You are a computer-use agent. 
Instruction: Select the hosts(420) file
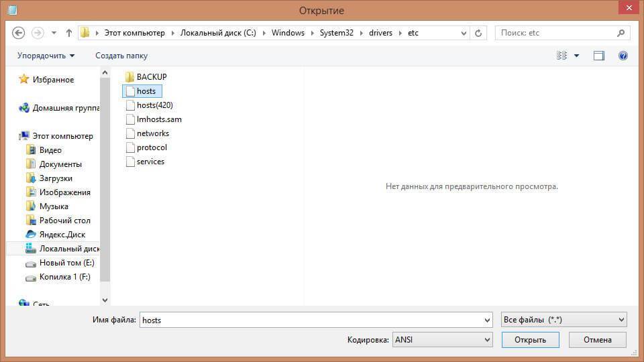click(x=154, y=105)
